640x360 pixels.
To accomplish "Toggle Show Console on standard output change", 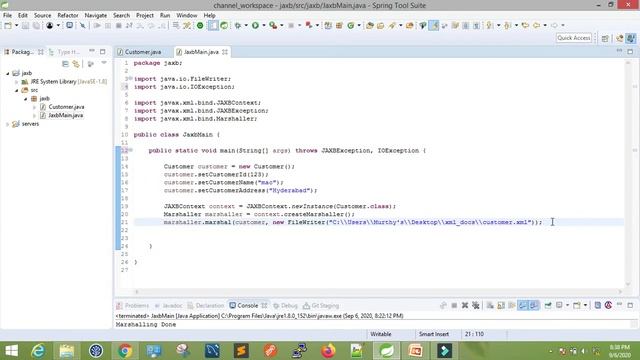I will tap(523, 305).
